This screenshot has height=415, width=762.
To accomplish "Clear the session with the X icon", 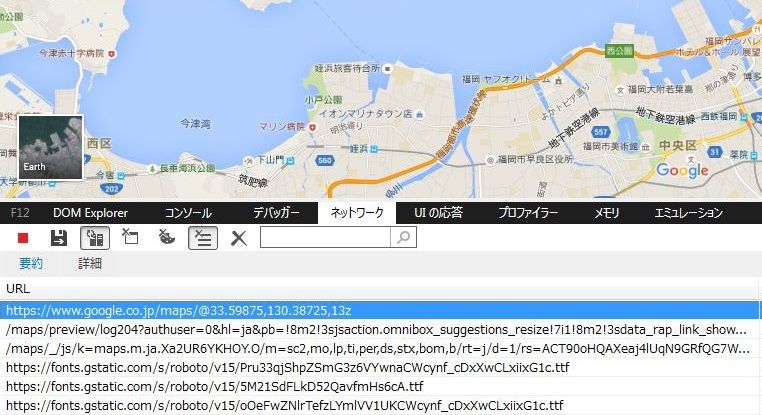I will [239, 238].
